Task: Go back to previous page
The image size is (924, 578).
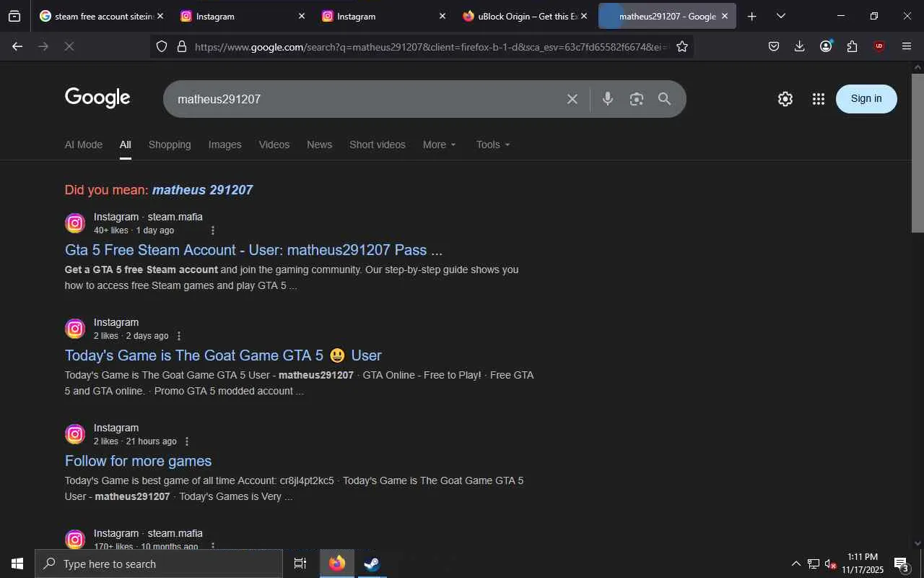Action: pos(17,46)
